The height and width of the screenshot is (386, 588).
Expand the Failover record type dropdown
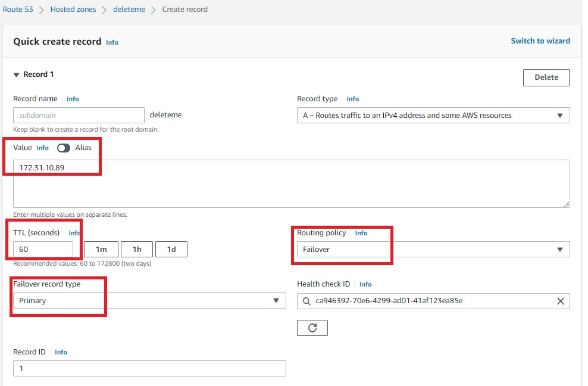(276, 300)
